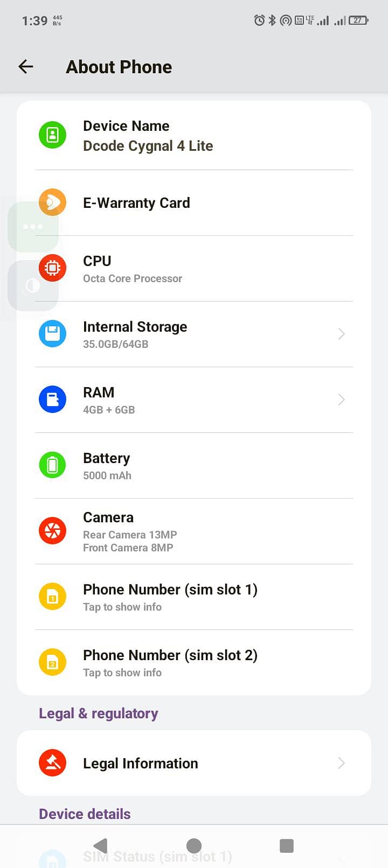Expand Internal Storage details chevron
Screen dimensions: 388x868
pos(341,334)
